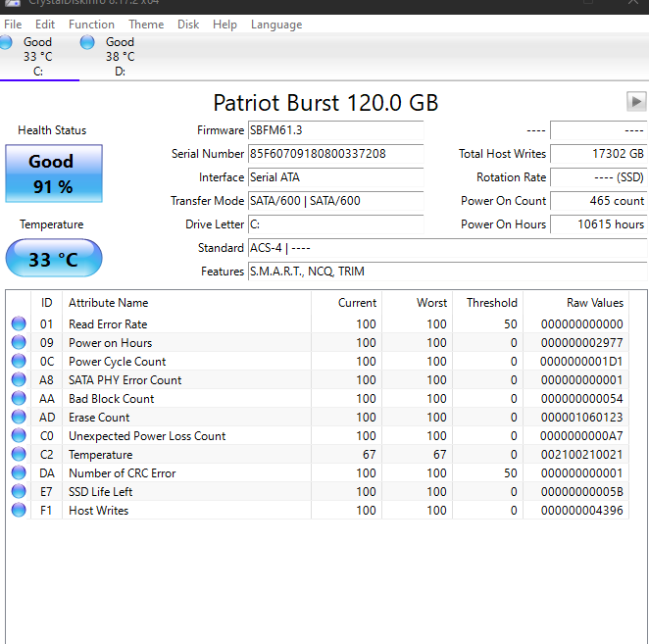Click the Raw Values column header

tap(594, 303)
